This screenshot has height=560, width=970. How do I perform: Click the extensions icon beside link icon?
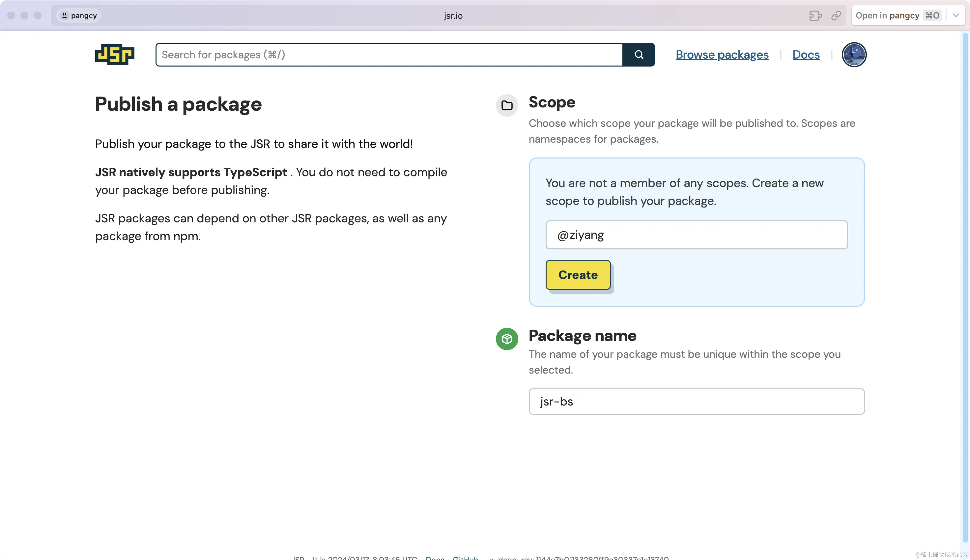(x=815, y=16)
